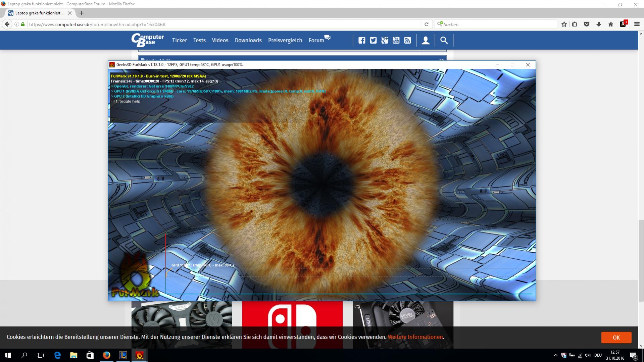The height and width of the screenshot is (362, 644).
Task: Open League of Legends taskbar icon
Action: 123,355
